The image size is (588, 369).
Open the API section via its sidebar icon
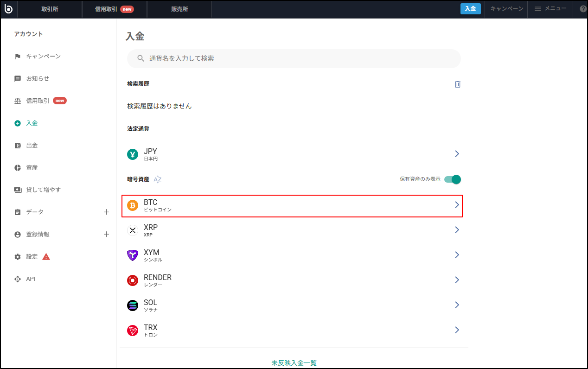tap(17, 279)
